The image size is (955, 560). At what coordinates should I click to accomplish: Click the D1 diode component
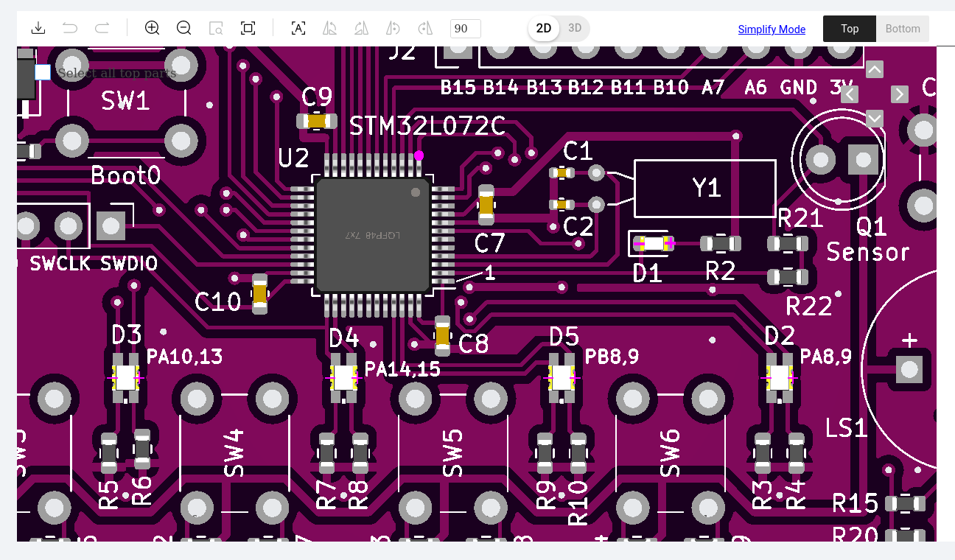654,243
